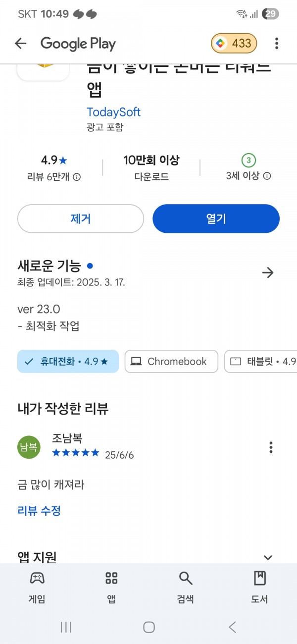This screenshot has width=297, height=644.
Task: Tap the 제거 uninstall button
Action: coord(81,218)
